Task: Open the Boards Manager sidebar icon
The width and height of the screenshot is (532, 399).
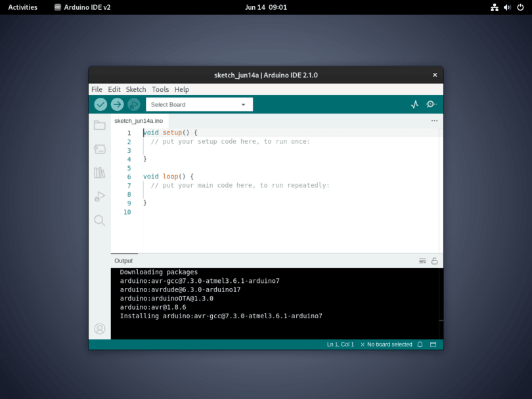Action: [x=99, y=149]
